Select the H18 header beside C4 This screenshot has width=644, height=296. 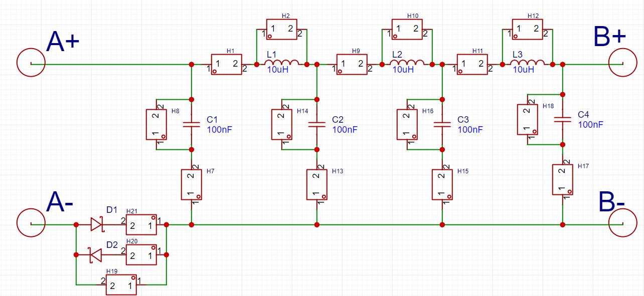[528, 119]
